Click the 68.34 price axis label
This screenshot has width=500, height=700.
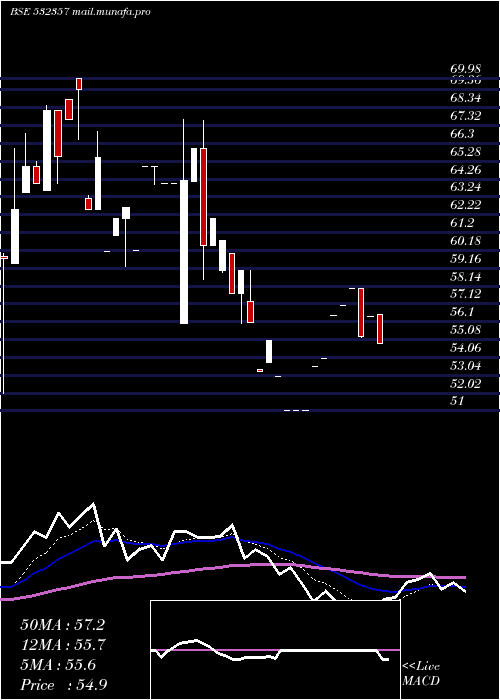click(x=466, y=98)
